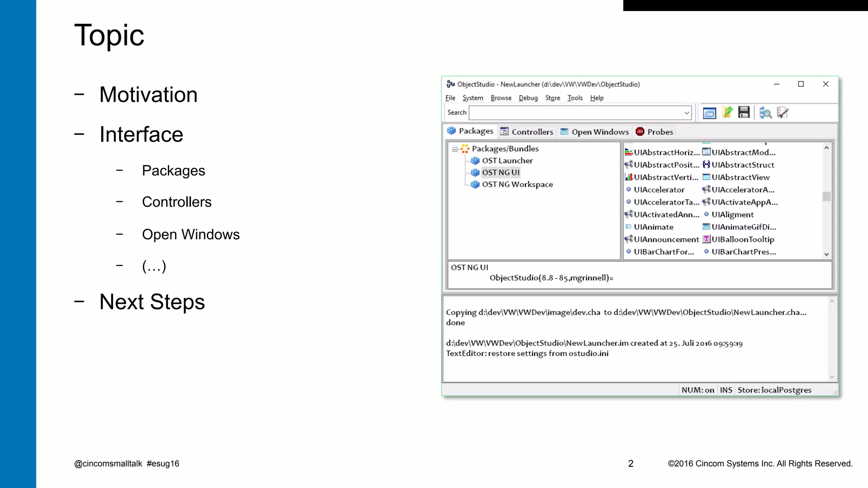
Task: Click the window icon beside UIAnimateGifDi...
Action: (x=706, y=227)
